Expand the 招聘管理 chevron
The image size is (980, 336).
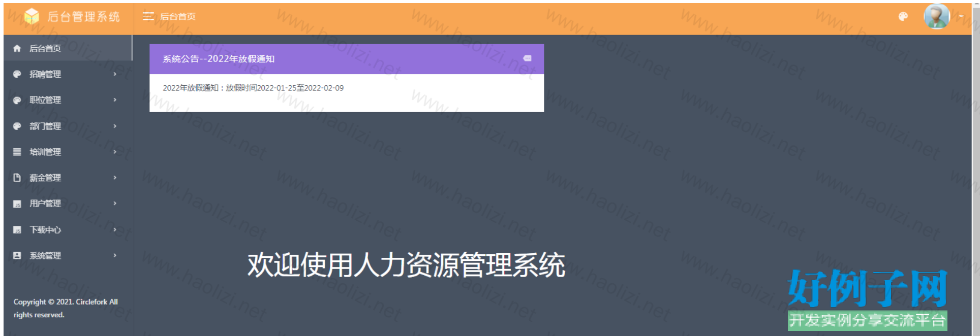115,75
